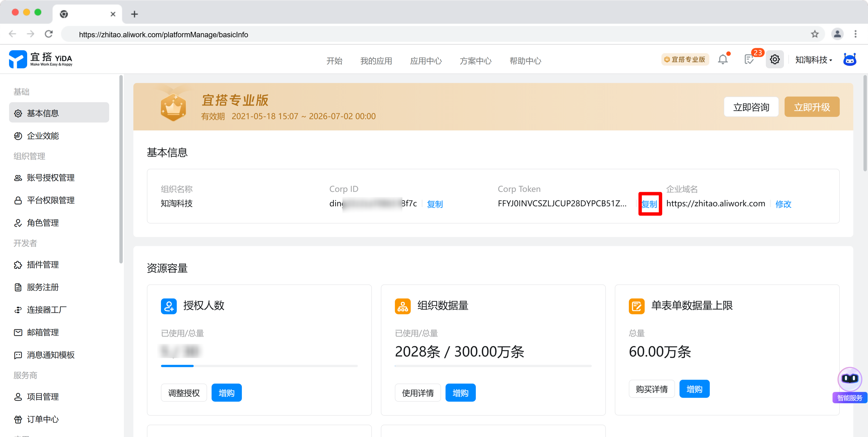Click the 立即咨询 button
The image size is (868, 437).
[751, 107]
